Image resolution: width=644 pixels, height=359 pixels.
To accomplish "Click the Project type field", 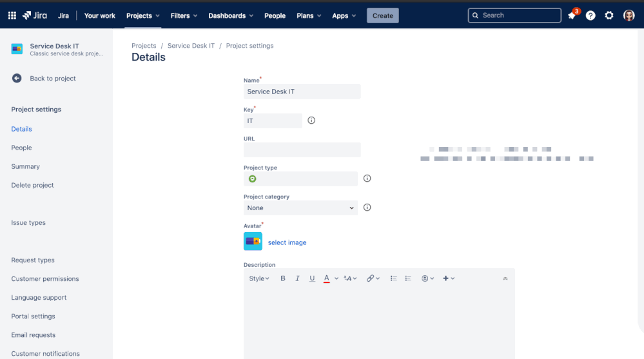I will pyautogui.click(x=300, y=179).
